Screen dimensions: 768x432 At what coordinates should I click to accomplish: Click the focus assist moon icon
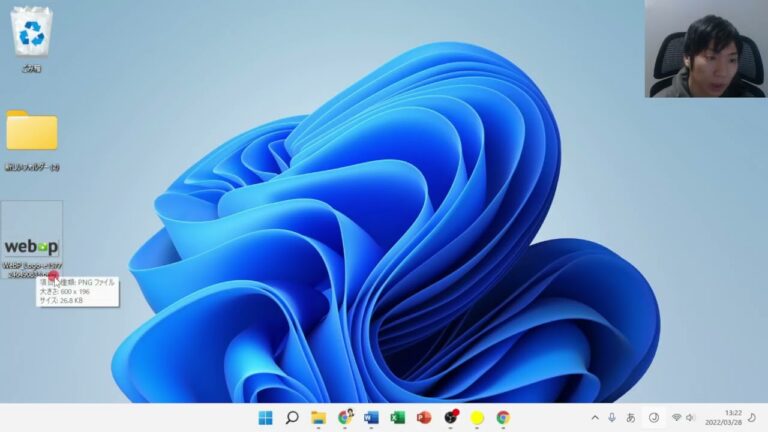click(x=752, y=418)
